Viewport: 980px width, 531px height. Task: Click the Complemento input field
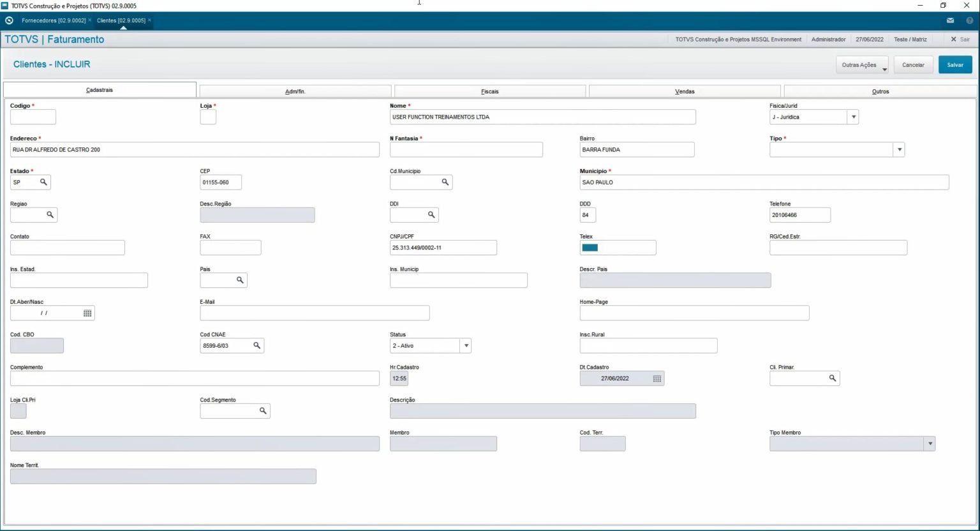[x=195, y=378]
